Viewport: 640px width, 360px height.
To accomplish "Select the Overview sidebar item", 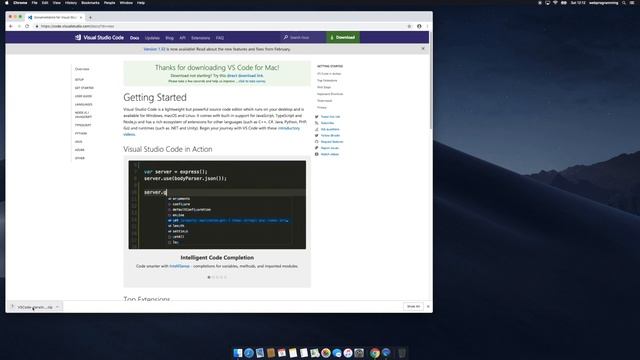I will [x=82, y=69].
